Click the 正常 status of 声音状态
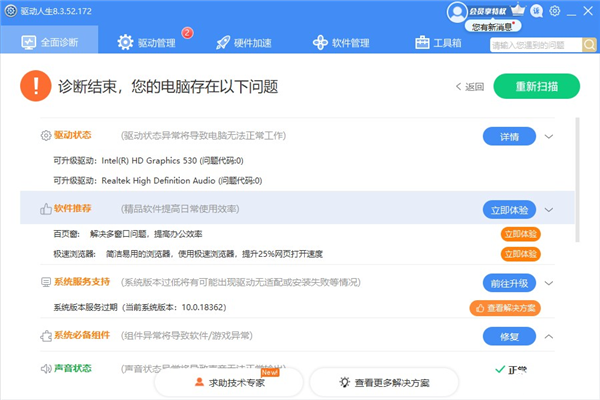The height and width of the screenshot is (400, 600). 511,370
